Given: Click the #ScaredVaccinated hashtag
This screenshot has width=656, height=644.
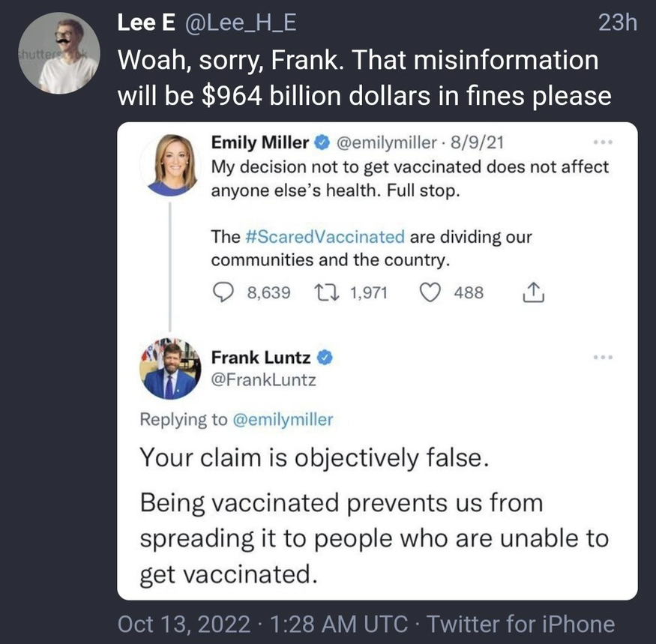Looking at the screenshot, I should pyautogui.click(x=325, y=237).
